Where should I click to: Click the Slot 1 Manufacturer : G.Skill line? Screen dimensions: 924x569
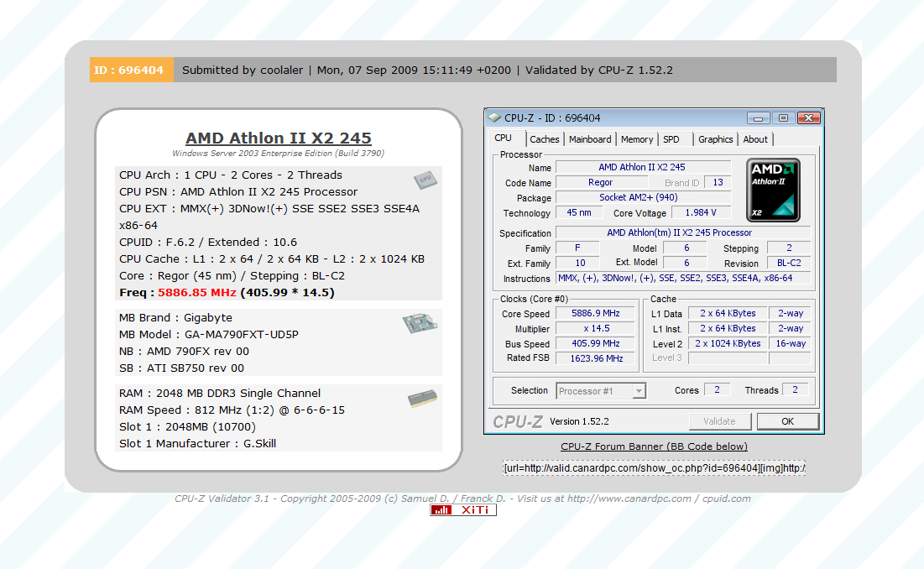point(197,444)
